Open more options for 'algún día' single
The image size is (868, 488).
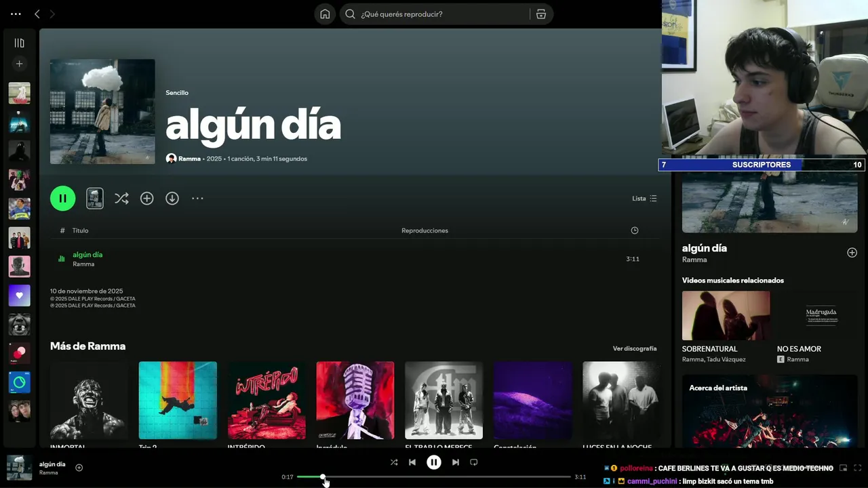197,199
